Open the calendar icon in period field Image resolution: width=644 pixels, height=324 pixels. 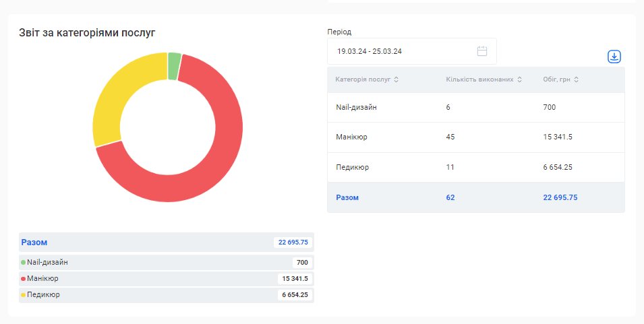click(x=482, y=51)
